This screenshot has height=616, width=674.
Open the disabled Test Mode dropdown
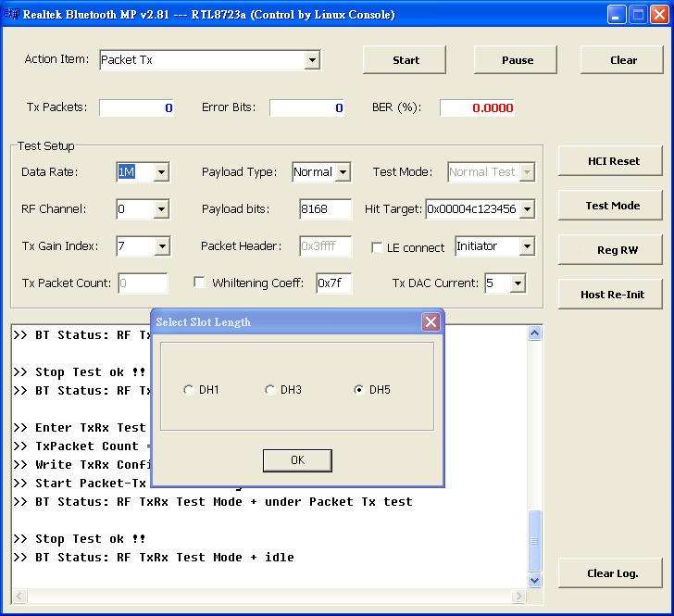[x=527, y=172]
